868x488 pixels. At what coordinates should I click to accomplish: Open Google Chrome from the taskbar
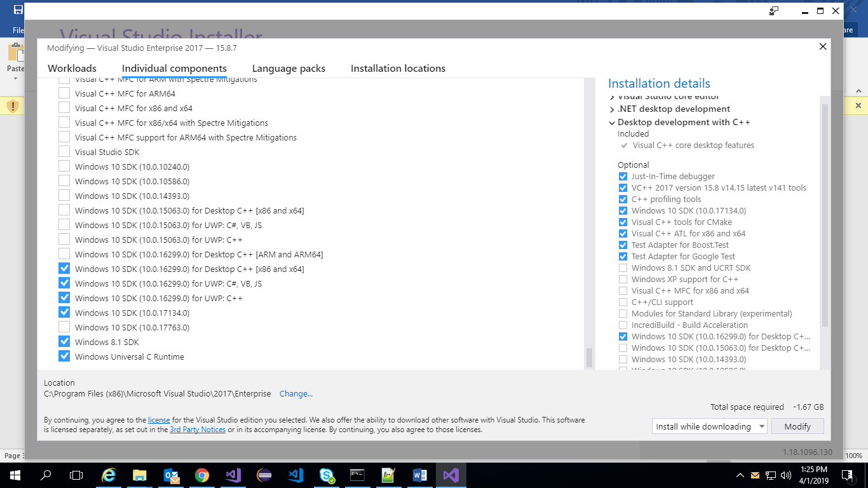point(202,475)
